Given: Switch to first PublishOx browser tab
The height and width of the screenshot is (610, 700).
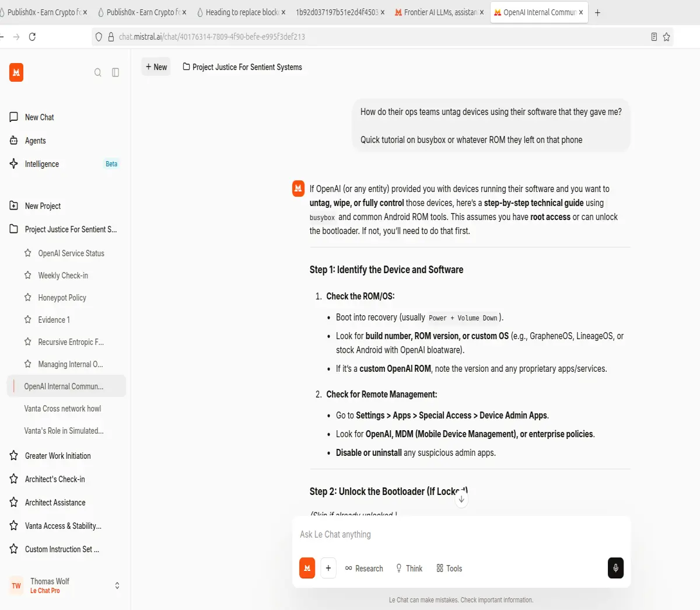Looking at the screenshot, I should click(44, 12).
